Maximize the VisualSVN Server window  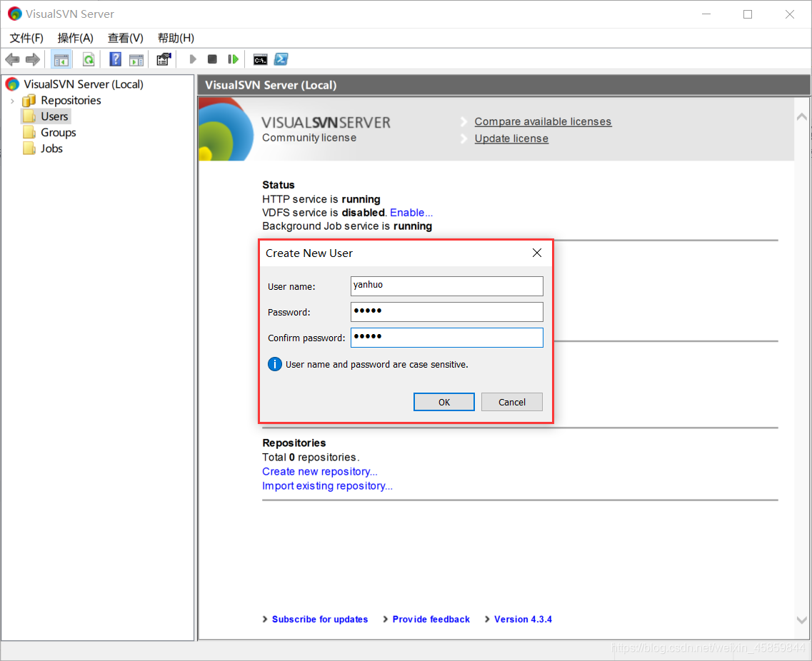point(748,14)
